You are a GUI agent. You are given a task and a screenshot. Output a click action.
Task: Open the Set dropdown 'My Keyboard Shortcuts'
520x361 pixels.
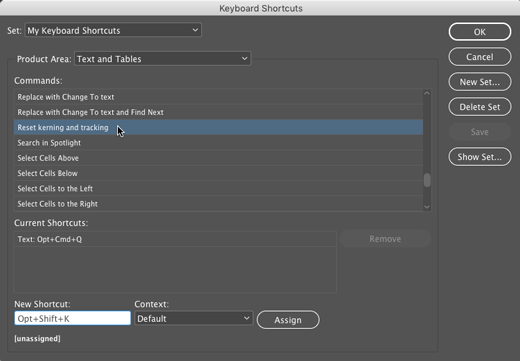click(x=113, y=30)
